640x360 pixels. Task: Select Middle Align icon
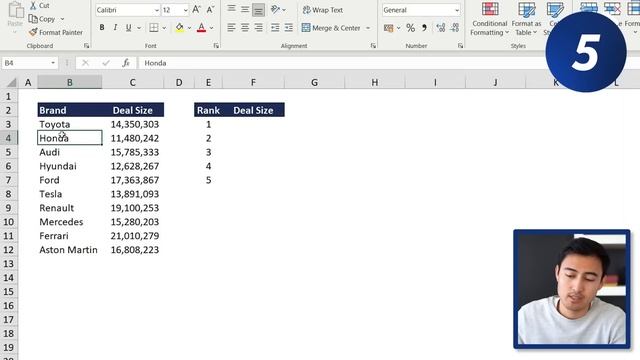[244, 9]
